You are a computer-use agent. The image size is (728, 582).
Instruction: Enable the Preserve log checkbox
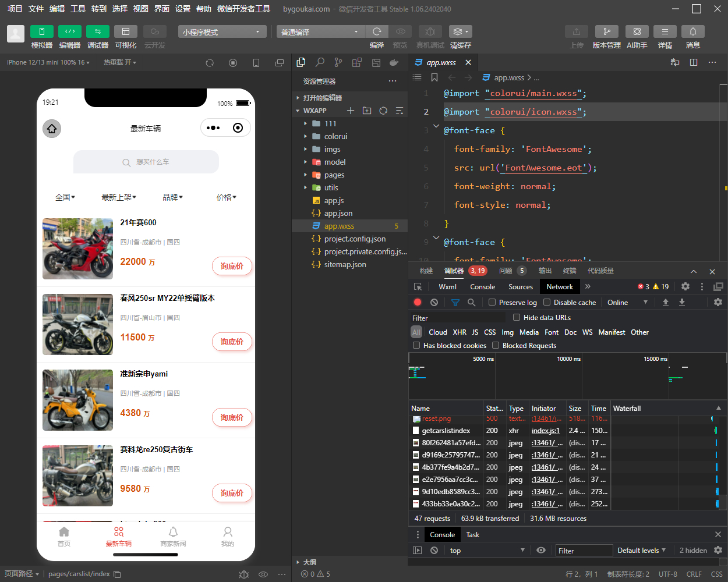point(492,302)
